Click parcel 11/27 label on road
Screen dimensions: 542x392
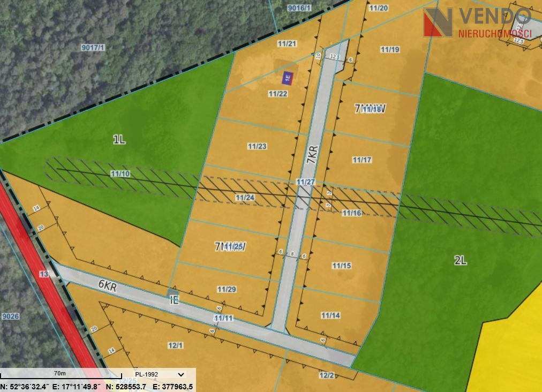pyautogui.click(x=305, y=182)
